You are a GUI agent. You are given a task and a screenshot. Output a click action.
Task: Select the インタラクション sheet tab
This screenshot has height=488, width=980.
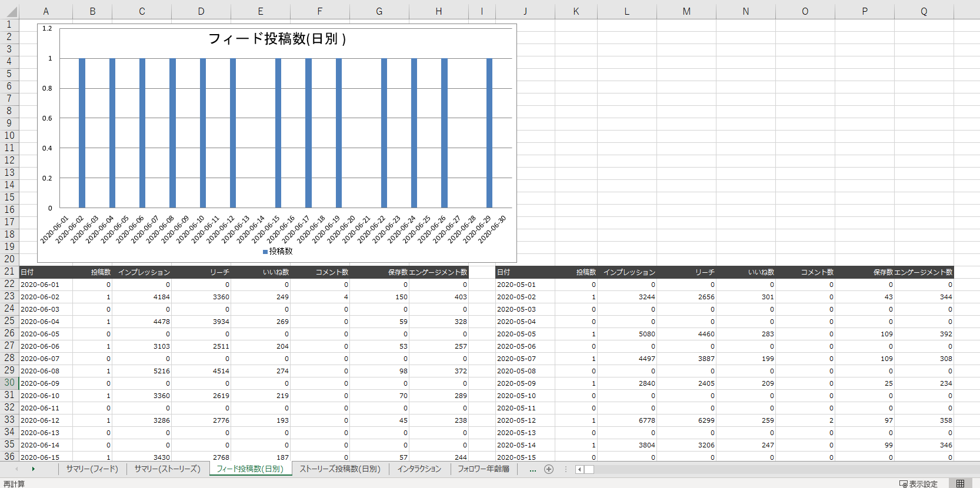tap(419, 469)
